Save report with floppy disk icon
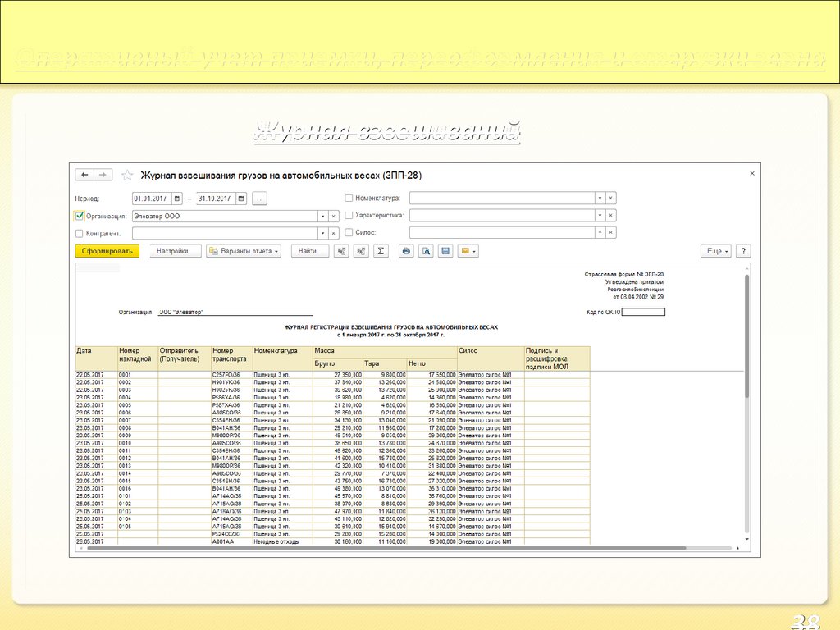 (445, 251)
